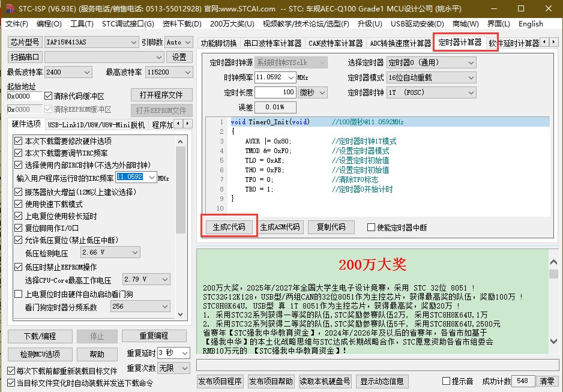The image size is (563, 392).
Task: Switch to 功能脚切换 tab
Action: point(218,43)
